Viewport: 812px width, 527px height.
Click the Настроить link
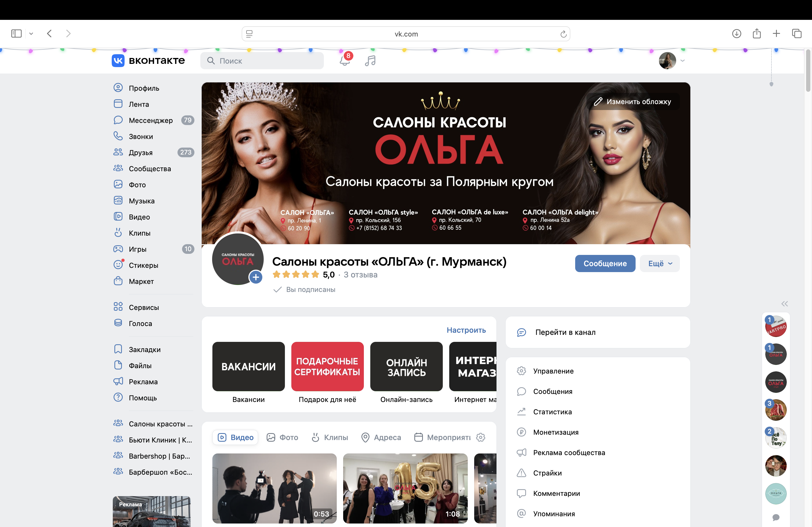click(x=466, y=330)
